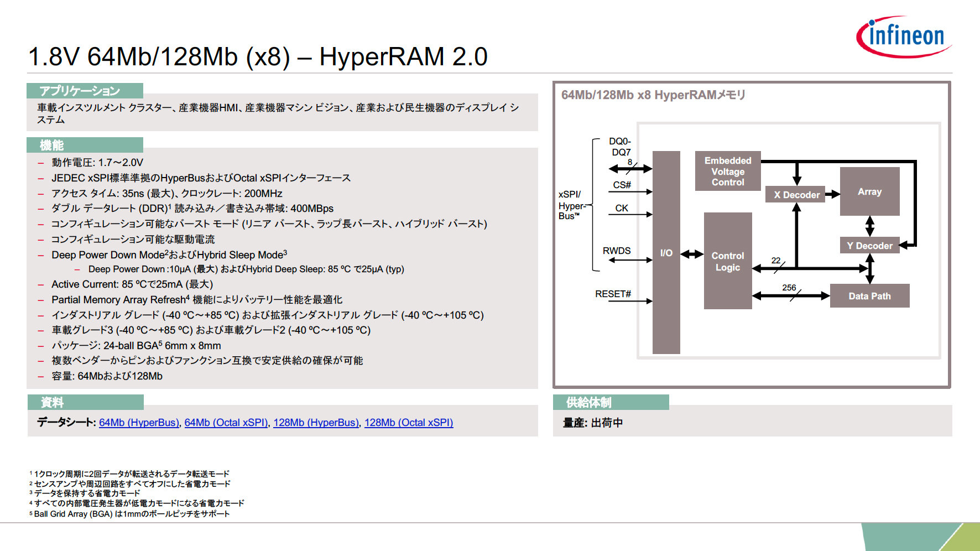Click the Partial Memory Array Refresh bullet
980x551 pixels.
point(197,300)
